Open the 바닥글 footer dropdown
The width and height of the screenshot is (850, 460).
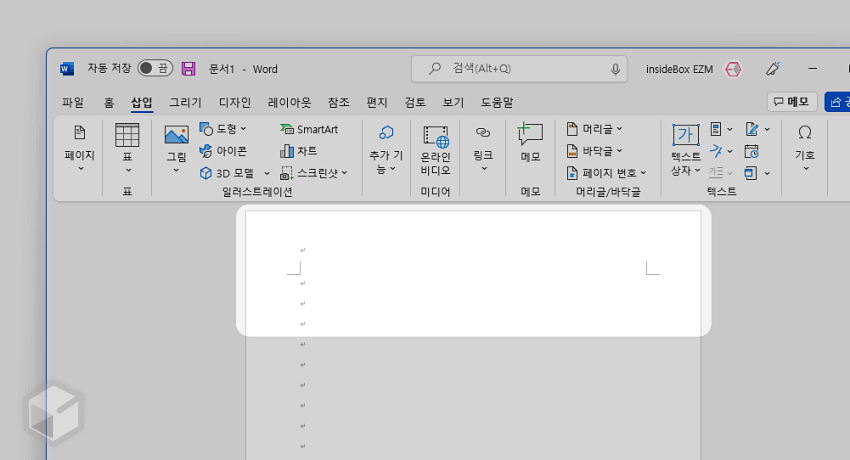click(595, 151)
